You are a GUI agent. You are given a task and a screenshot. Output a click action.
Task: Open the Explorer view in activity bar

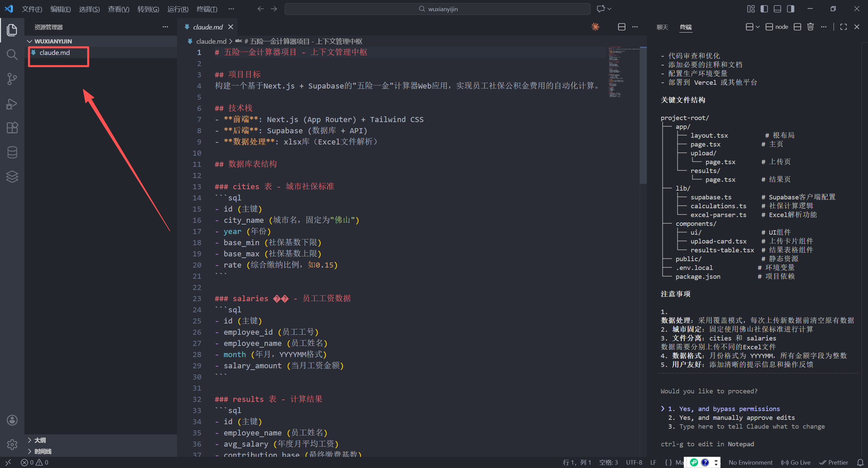coord(12,30)
